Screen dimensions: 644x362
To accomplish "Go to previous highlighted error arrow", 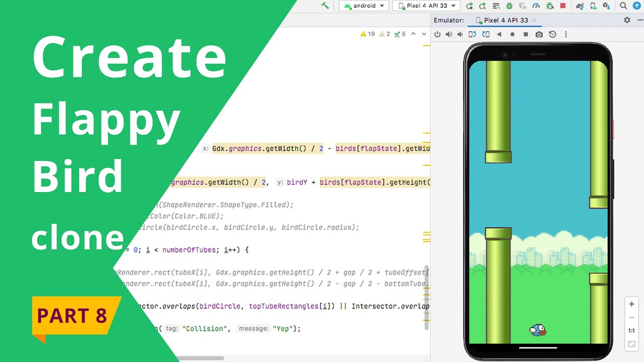I will pyautogui.click(x=413, y=34).
